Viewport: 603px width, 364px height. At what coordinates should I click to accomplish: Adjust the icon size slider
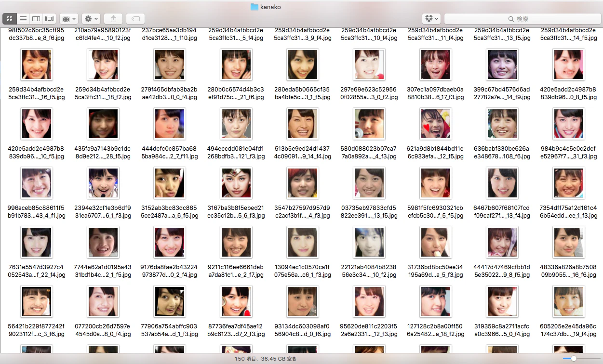click(x=574, y=359)
